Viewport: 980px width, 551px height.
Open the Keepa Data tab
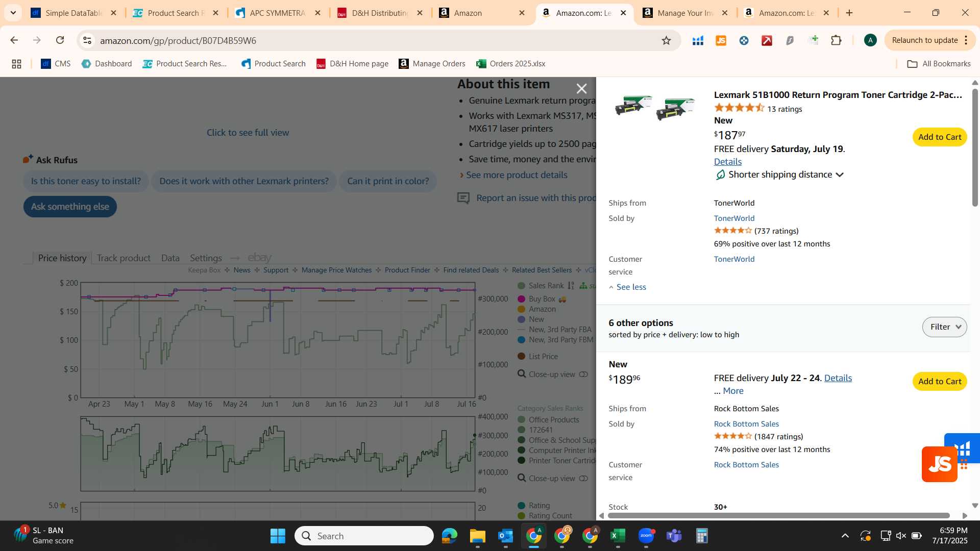[x=170, y=258]
